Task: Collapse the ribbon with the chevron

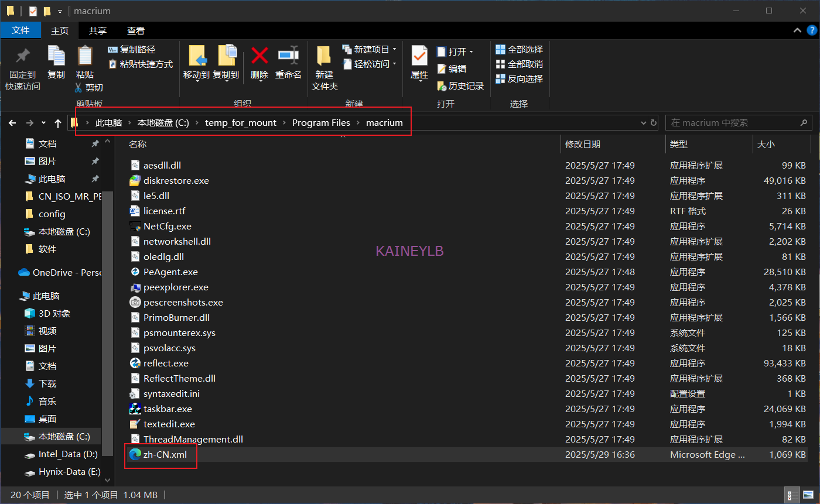Action: tap(797, 30)
